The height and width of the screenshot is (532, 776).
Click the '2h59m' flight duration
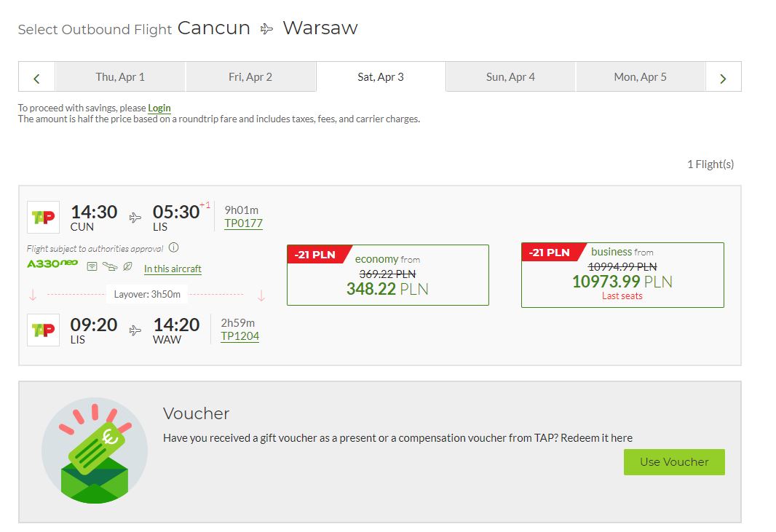[x=237, y=323]
